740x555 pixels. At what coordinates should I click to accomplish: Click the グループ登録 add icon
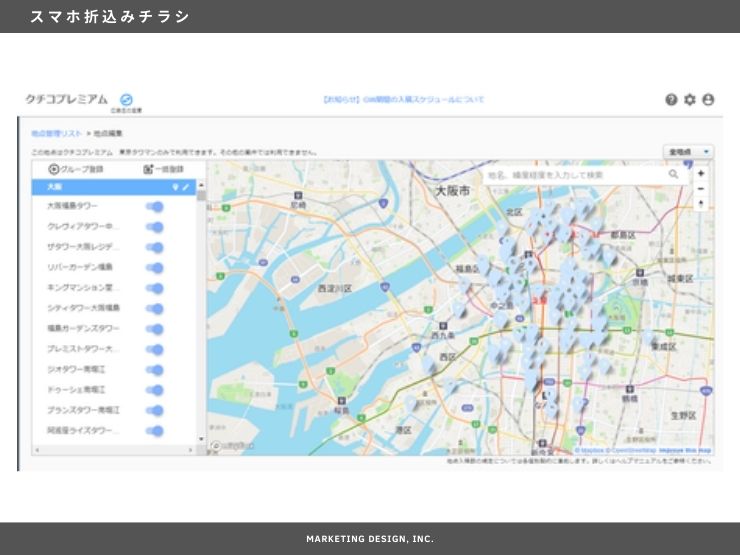(54, 169)
